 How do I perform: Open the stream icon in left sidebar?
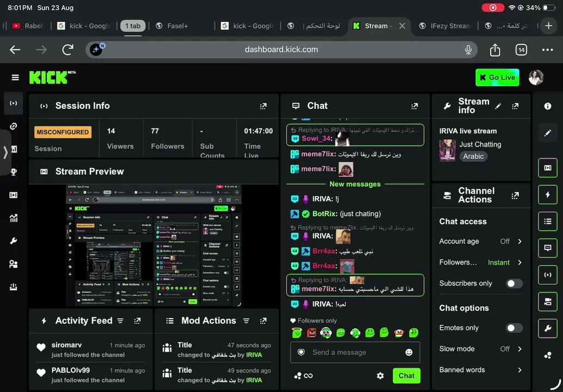coord(13,103)
